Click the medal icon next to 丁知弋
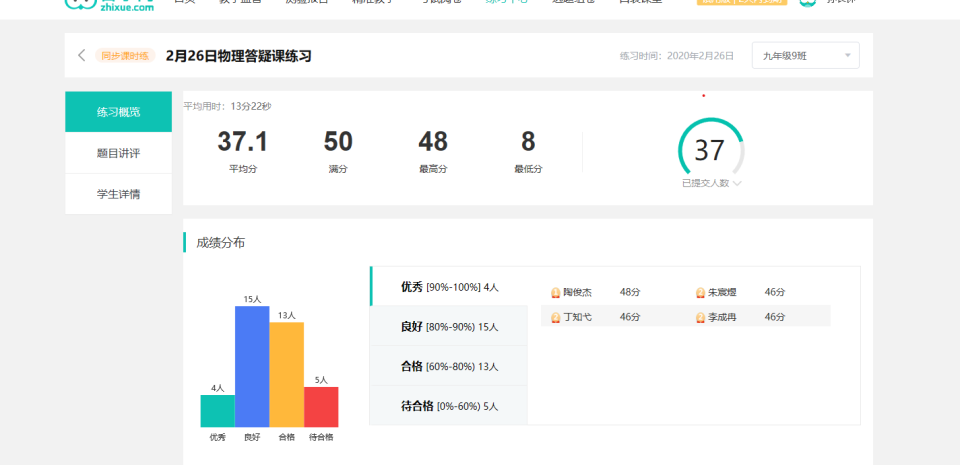960x465 pixels. click(x=555, y=317)
